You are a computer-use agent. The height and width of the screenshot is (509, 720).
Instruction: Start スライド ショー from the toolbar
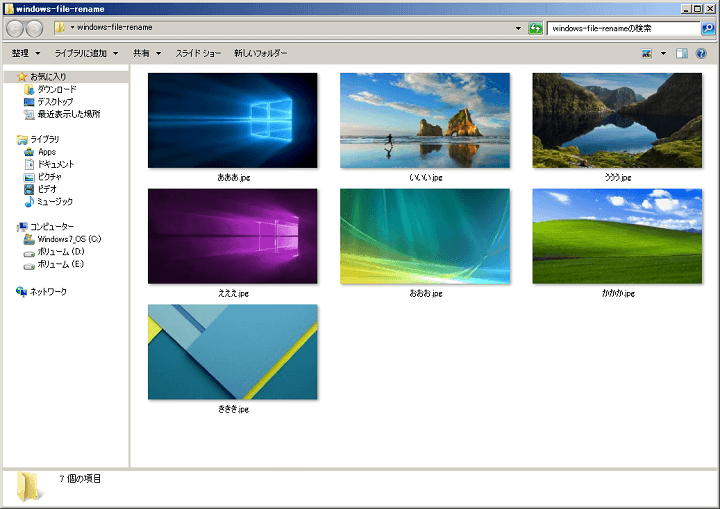198,53
